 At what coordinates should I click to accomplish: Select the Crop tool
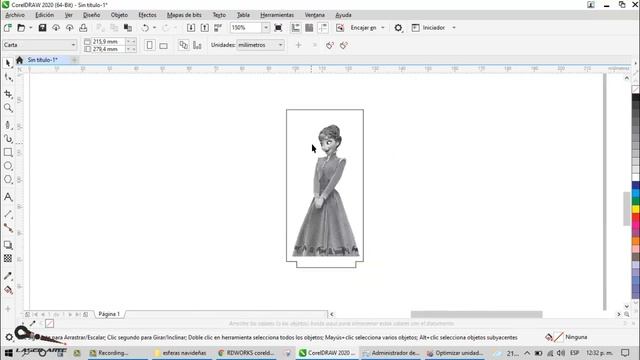tap(8, 94)
